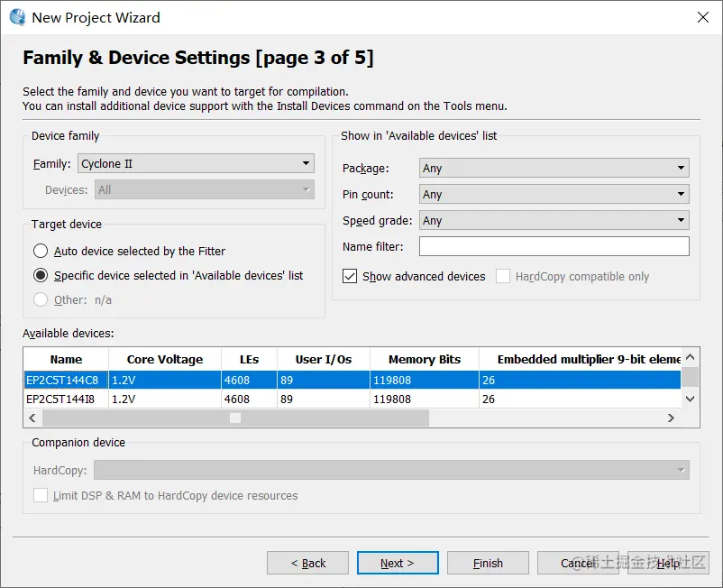This screenshot has height=588, width=723.
Task: Open the Pin count dropdown
Action: pos(554,194)
